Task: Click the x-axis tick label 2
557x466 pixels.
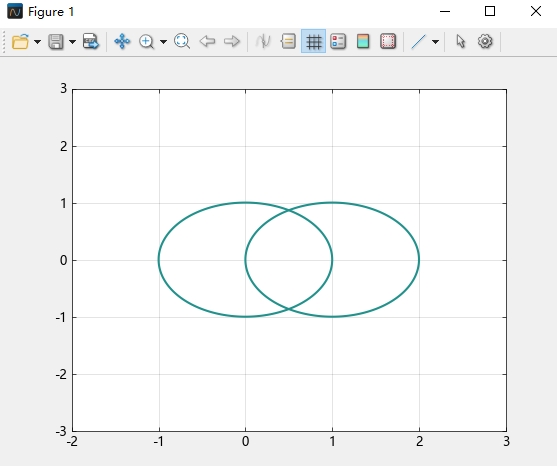Action: 420,441
